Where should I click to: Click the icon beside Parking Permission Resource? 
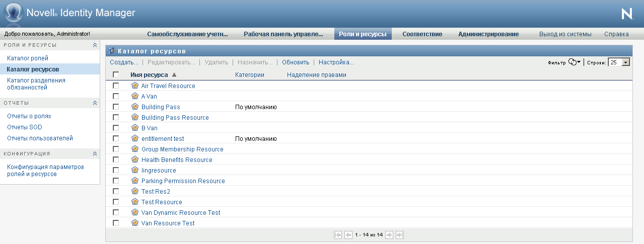point(134,181)
